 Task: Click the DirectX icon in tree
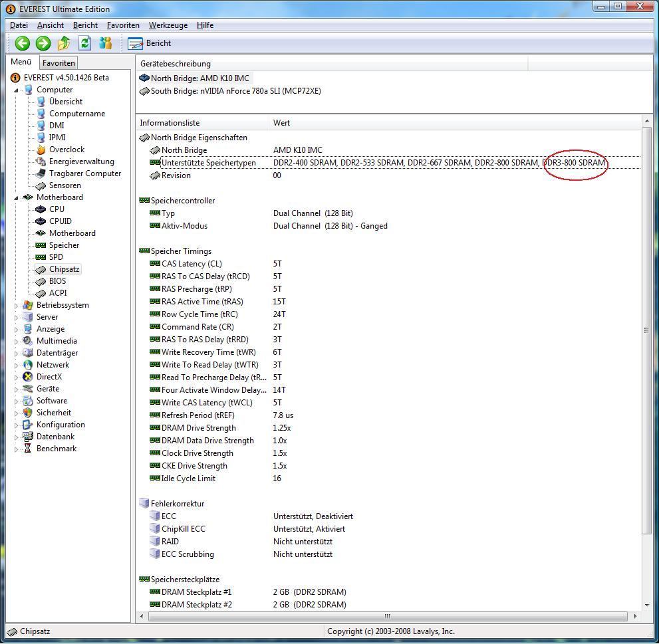point(28,377)
